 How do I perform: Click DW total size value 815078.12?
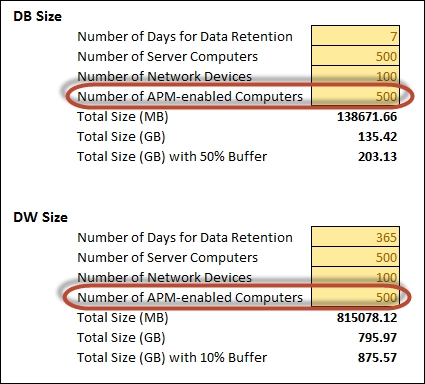tap(367, 318)
